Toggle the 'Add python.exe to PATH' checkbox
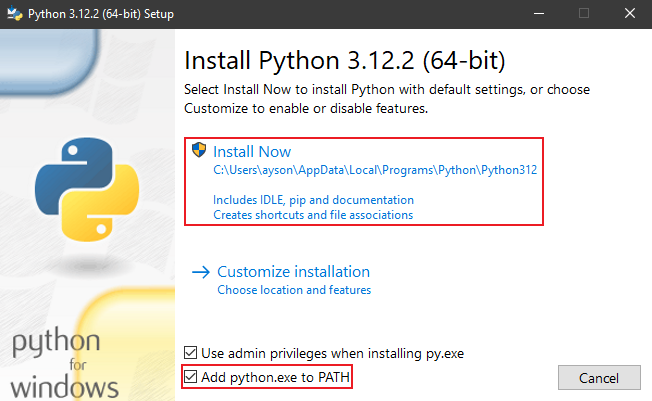 tap(191, 377)
